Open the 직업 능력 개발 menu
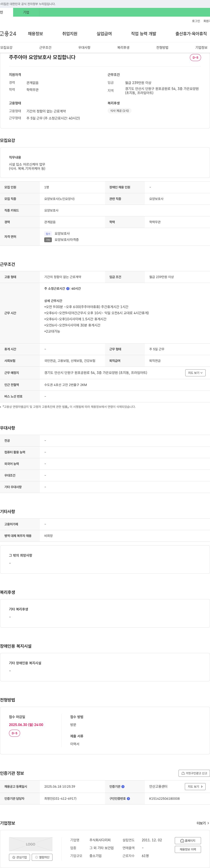The width and height of the screenshot is (210, 868). tap(143, 34)
